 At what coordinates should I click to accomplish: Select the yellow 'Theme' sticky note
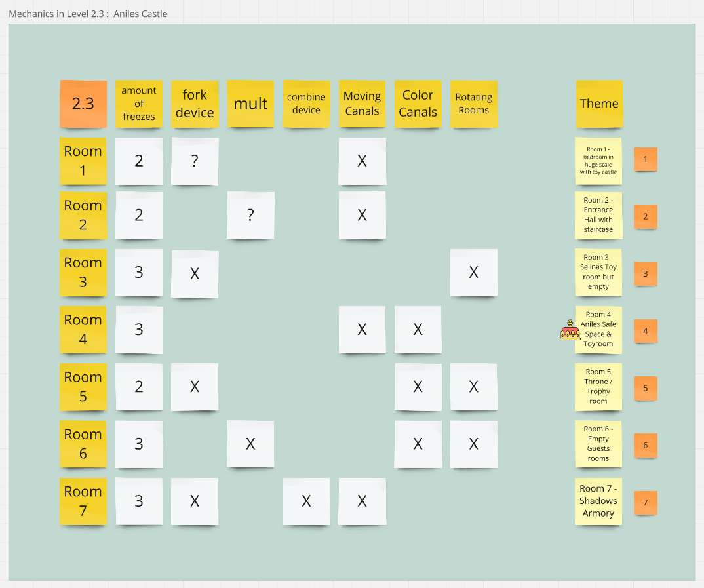point(598,104)
